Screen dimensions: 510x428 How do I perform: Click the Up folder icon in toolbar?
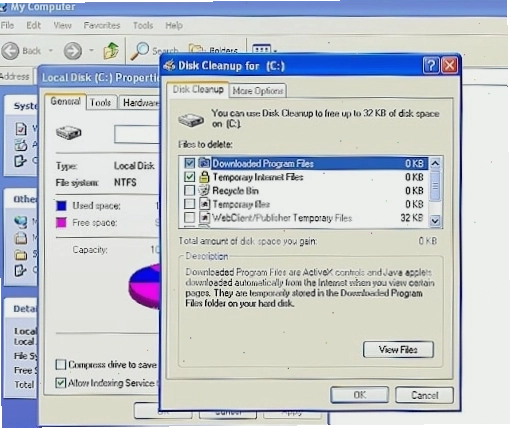click(111, 51)
